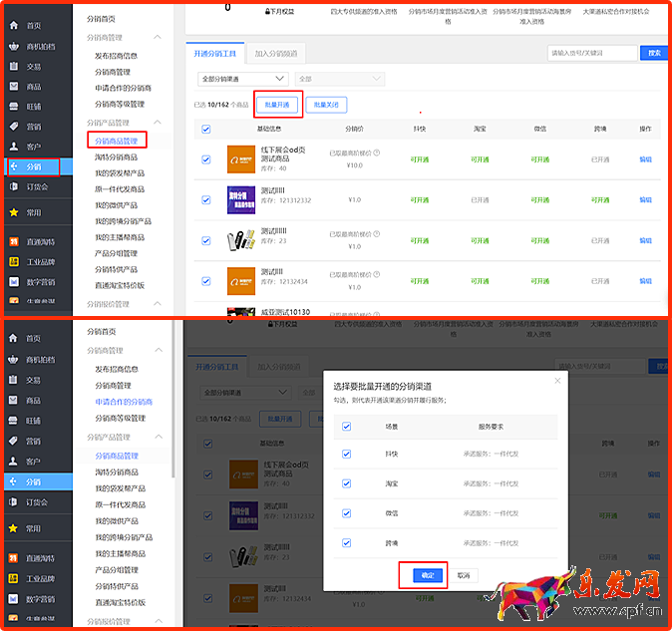Viewport: 672px width, 631px height.
Task: Cancel dialog with 取消 button
Action: [x=464, y=575]
